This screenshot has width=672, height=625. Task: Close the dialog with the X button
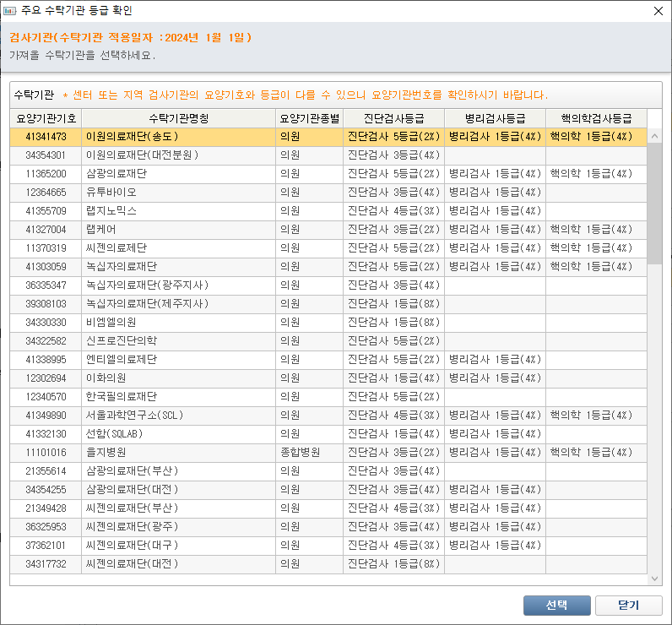658,11
